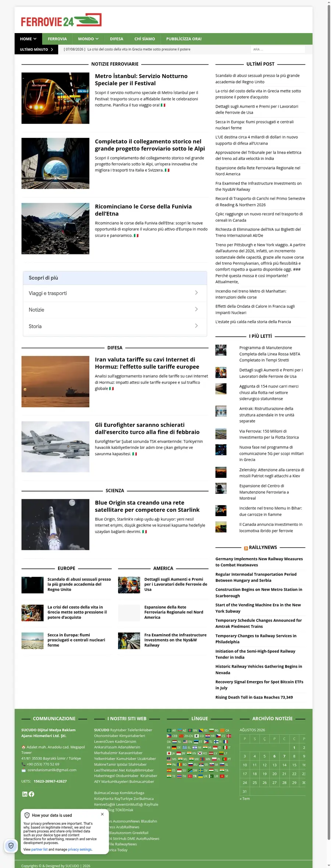
Task: Select the AR Arabic flag language
Action: [171, 731]
